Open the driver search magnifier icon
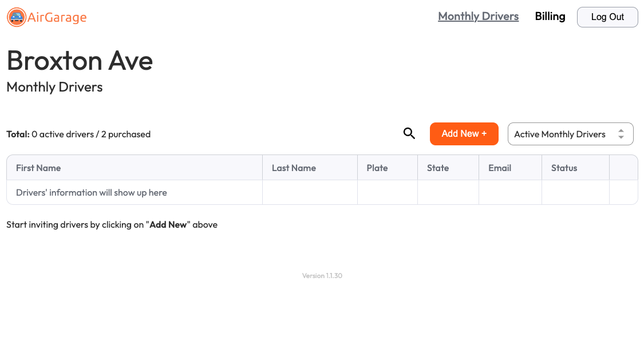Image resolution: width=644 pixels, height=337 pixels. click(409, 134)
